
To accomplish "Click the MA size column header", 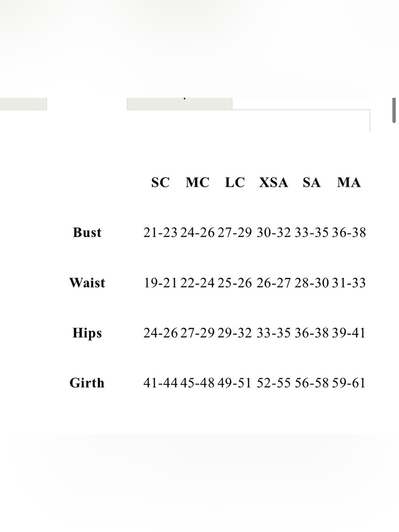I will tap(349, 182).
